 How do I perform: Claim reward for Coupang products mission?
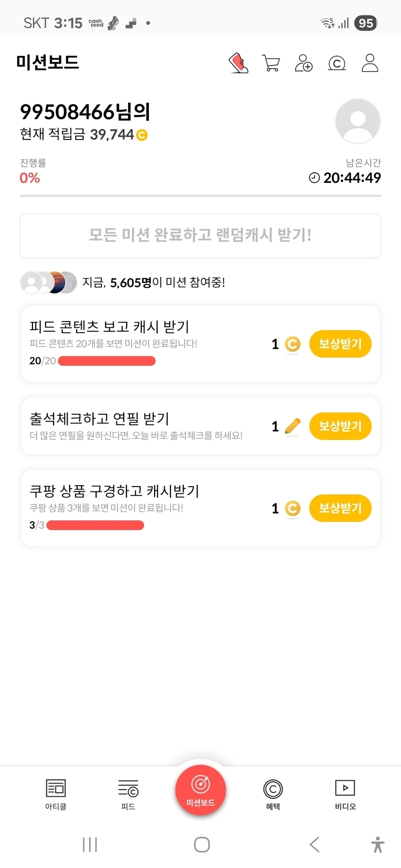pyautogui.click(x=340, y=508)
